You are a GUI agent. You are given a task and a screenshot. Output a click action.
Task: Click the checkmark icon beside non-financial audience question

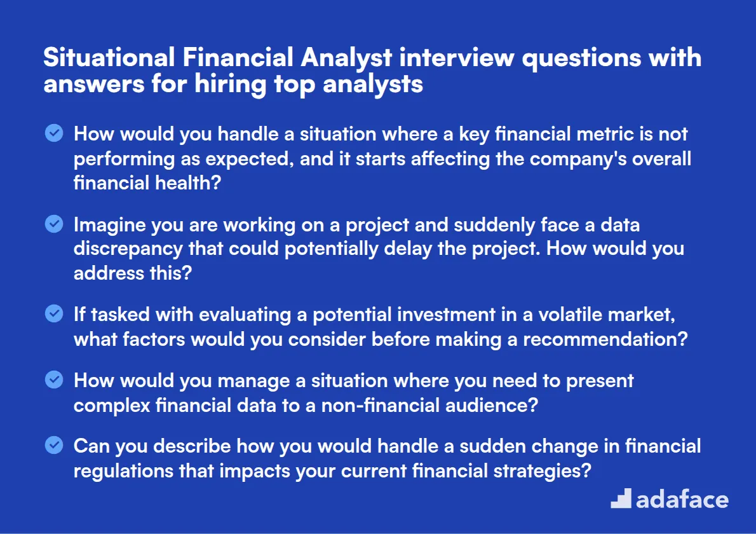coord(54,380)
